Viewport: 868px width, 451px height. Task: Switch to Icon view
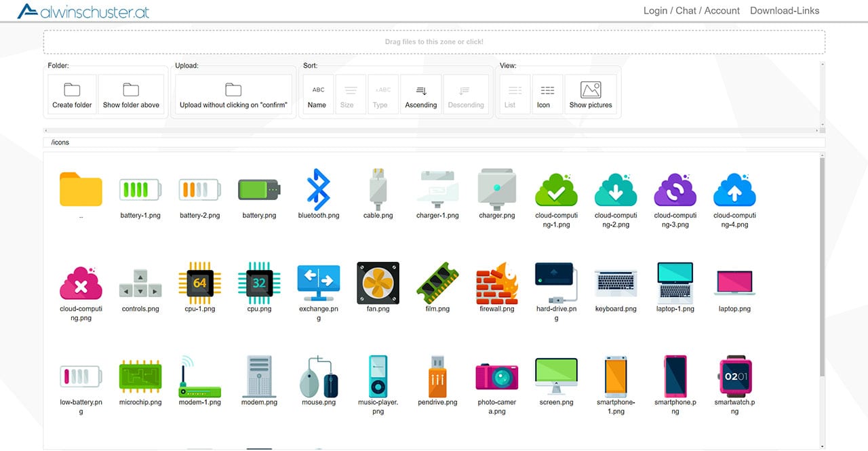point(547,94)
